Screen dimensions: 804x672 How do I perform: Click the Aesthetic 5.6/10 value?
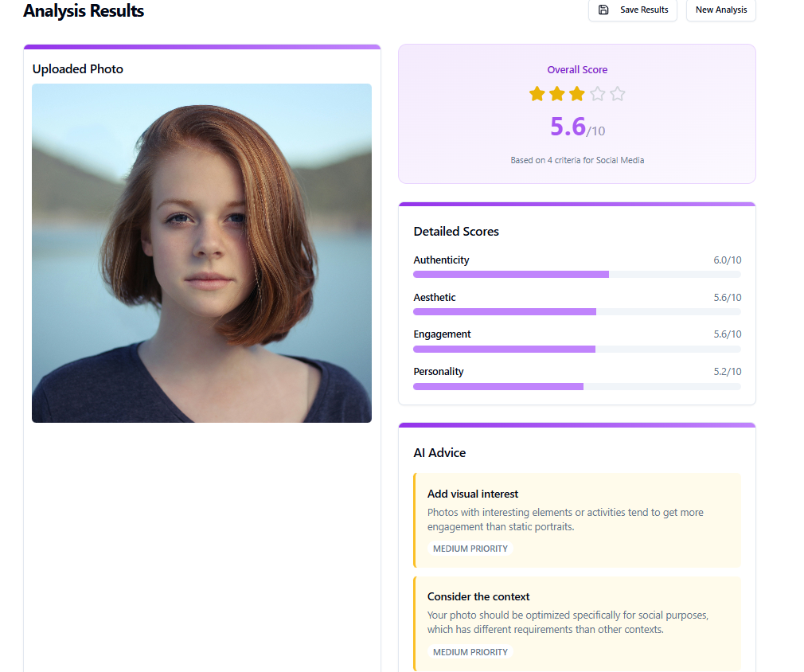pyautogui.click(x=727, y=298)
